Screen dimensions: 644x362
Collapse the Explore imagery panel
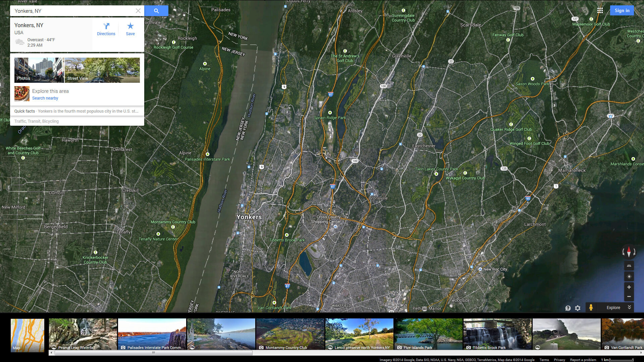click(x=629, y=307)
